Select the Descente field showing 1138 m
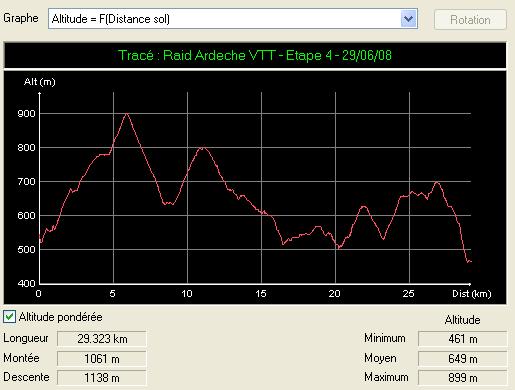Image resolution: width=515 pixels, height=390 pixels. pos(102,378)
